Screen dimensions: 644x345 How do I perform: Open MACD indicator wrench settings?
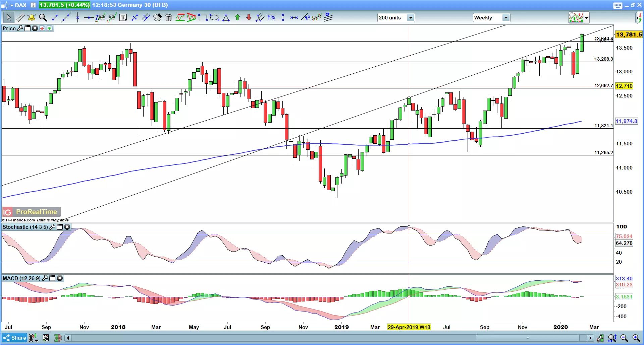(x=45, y=278)
